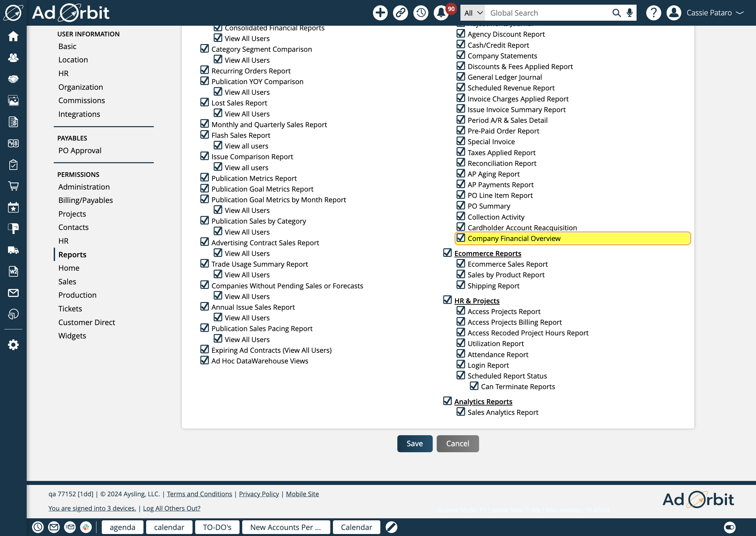Toggle the switch in bottom right corner

point(730,527)
